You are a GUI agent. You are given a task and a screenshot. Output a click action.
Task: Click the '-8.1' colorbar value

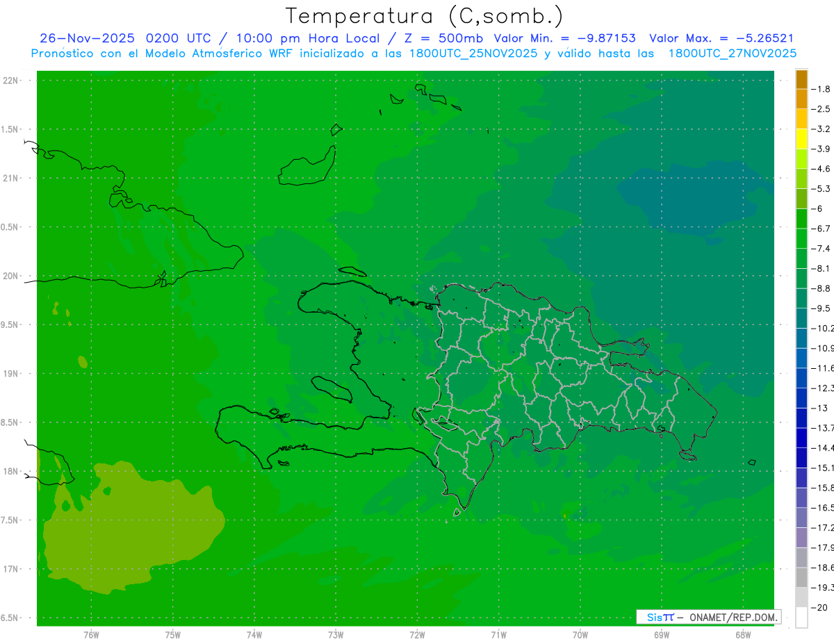tap(820, 268)
